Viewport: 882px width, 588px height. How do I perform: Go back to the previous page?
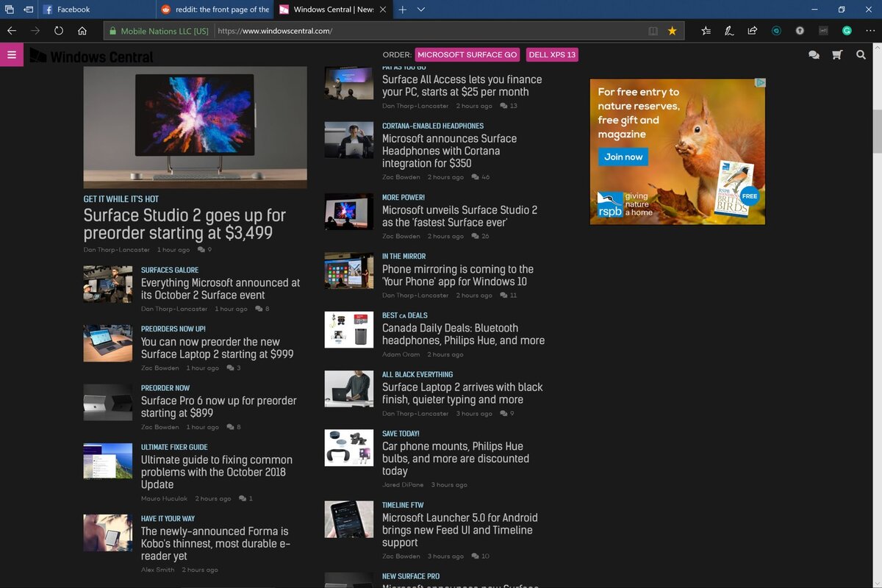pos(12,31)
